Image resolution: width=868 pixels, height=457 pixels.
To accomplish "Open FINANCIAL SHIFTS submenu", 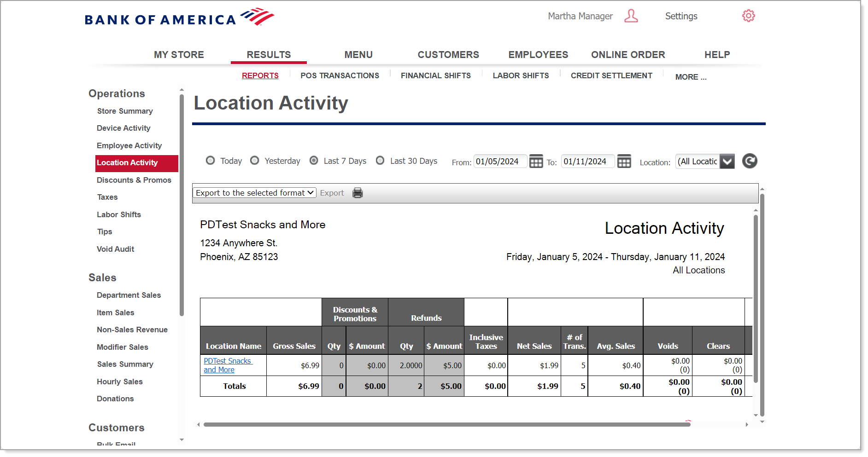I will (436, 75).
